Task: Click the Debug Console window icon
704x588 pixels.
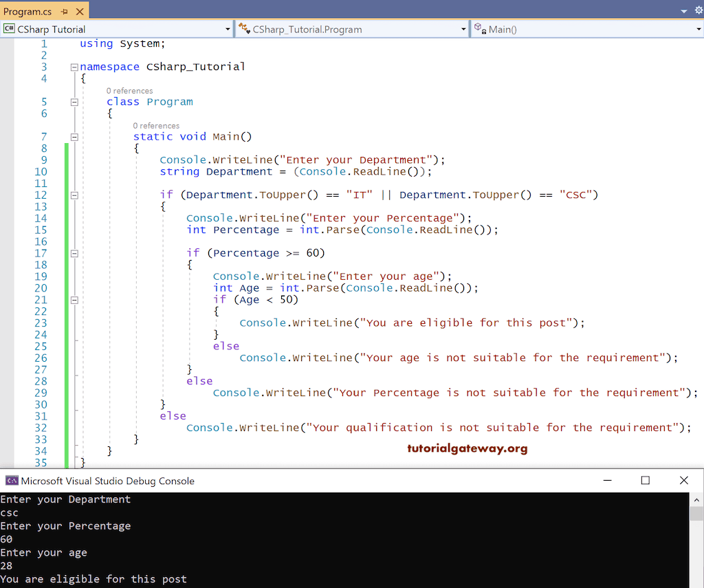Action: (11, 481)
